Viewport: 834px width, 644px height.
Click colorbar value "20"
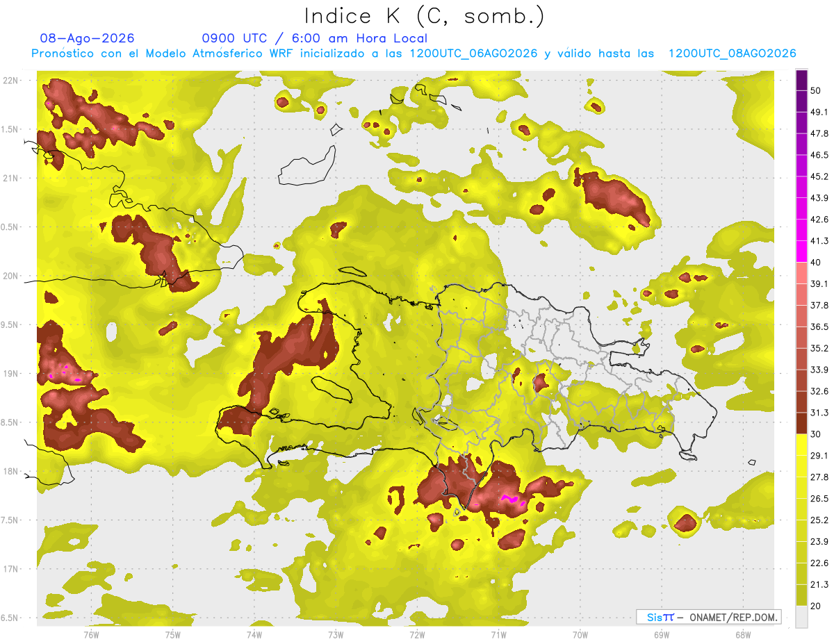(x=816, y=606)
